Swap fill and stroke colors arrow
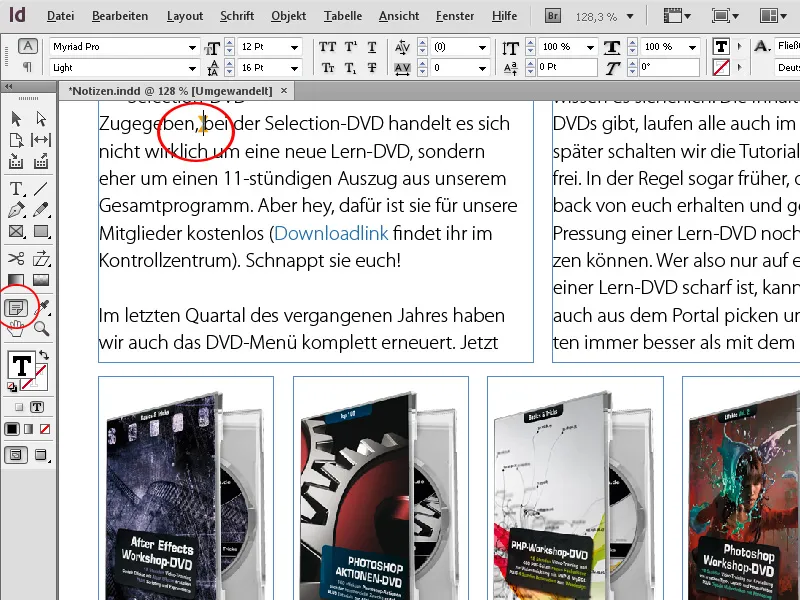 (44, 355)
